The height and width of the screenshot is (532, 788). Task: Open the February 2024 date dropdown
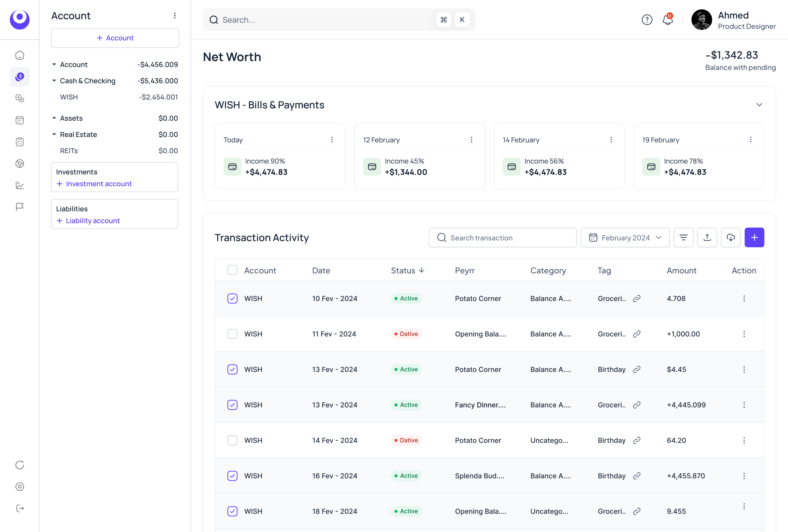pyautogui.click(x=625, y=237)
